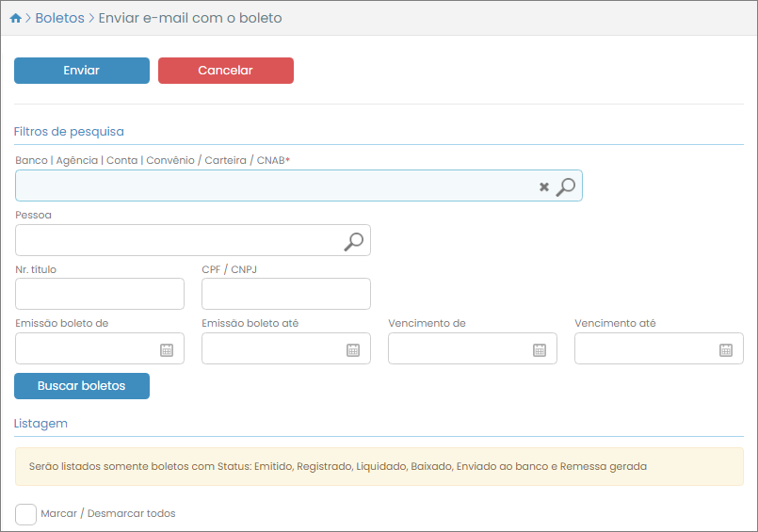758x532 pixels.
Task: Open calendar for Vencimento até
Action: (726, 349)
